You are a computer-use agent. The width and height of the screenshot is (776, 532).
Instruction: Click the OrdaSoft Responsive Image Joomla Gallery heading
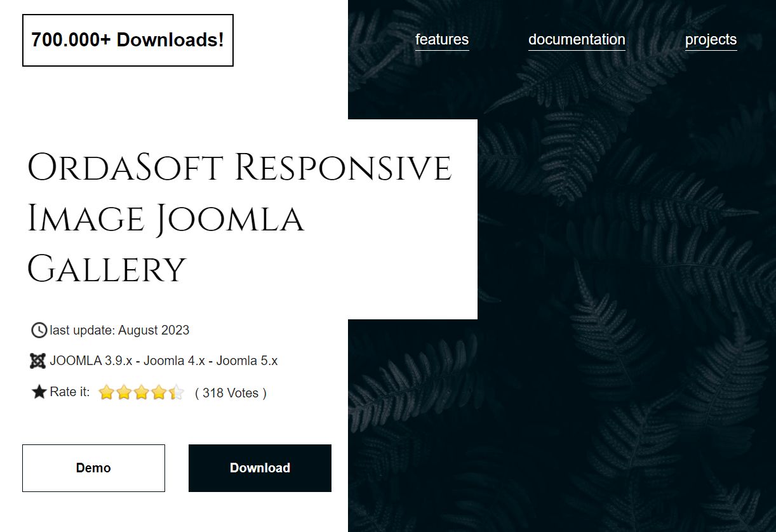click(x=239, y=218)
